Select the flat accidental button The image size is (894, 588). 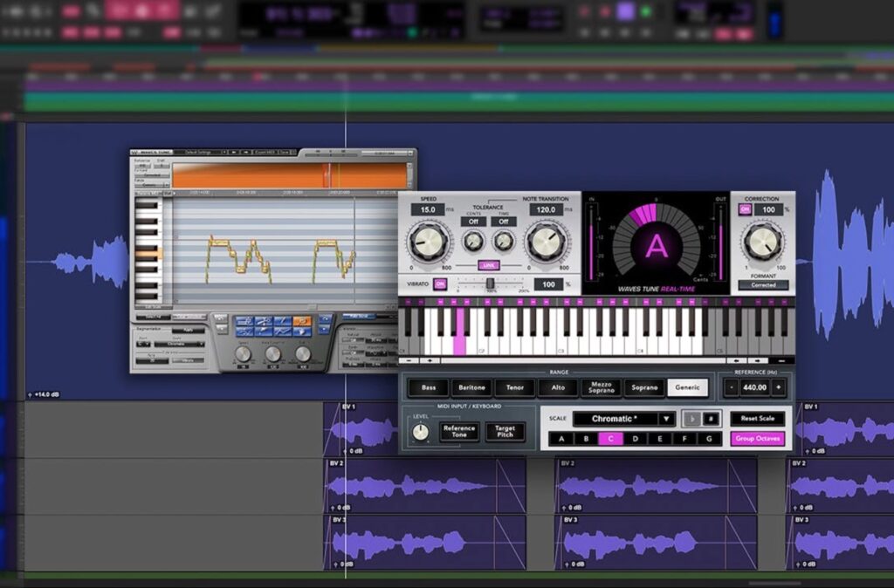(x=691, y=419)
